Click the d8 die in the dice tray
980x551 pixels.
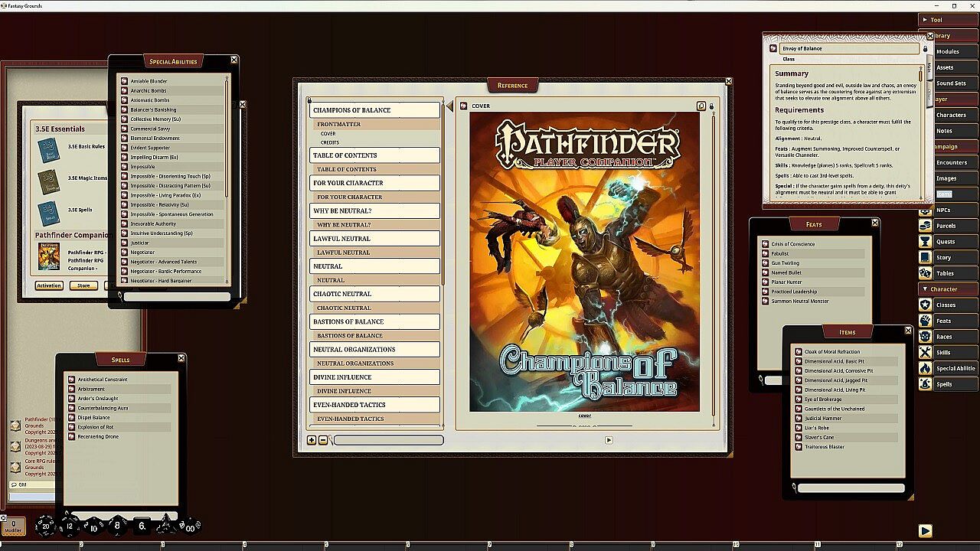pos(117,526)
